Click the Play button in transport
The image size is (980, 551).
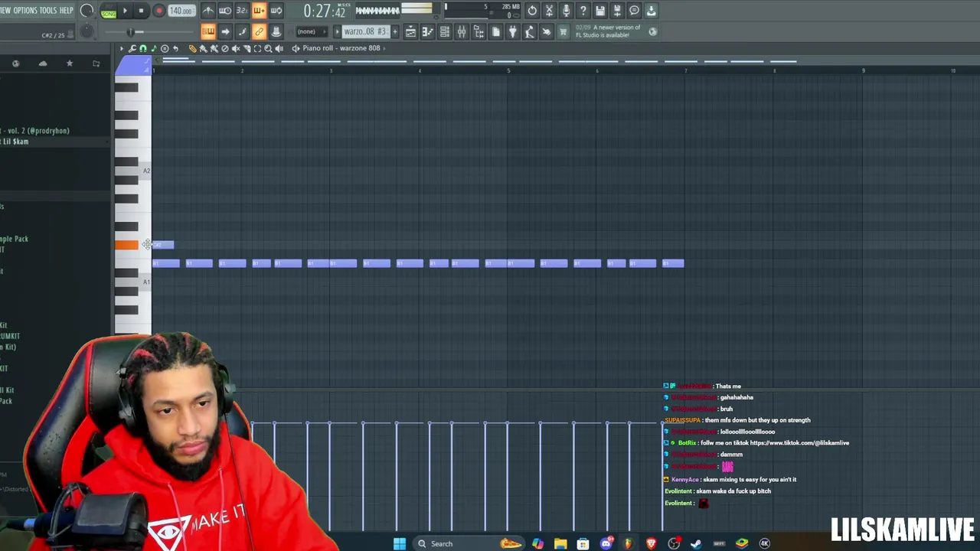pyautogui.click(x=125, y=11)
